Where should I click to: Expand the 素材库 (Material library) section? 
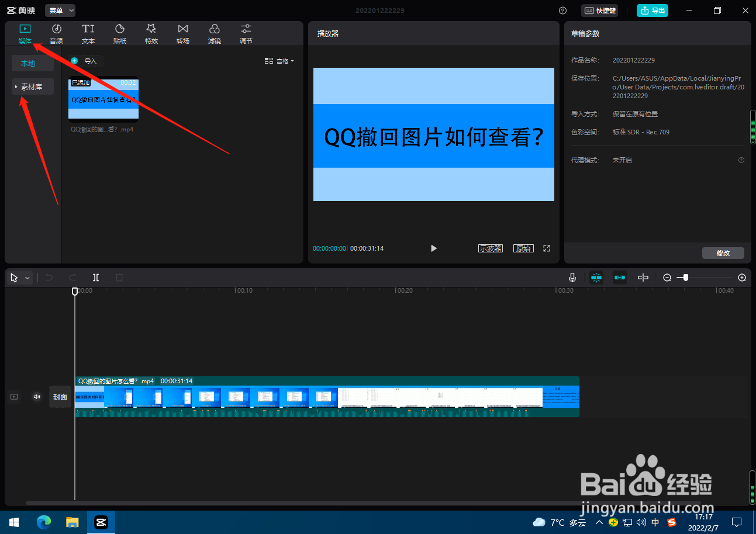33,86
